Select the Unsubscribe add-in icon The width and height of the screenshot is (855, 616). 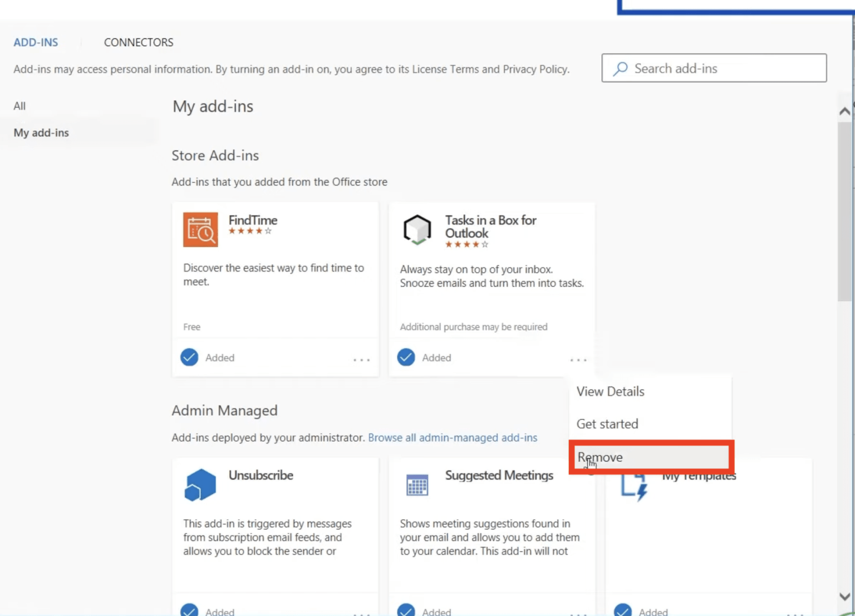pyautogui.click(x=200, y=484)
